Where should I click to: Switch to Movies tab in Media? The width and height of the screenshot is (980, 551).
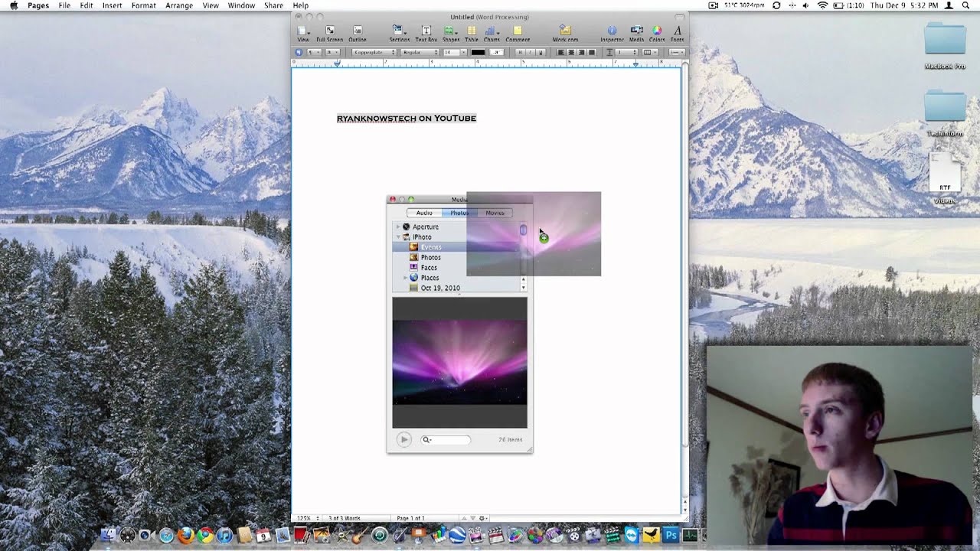[495, 213]
